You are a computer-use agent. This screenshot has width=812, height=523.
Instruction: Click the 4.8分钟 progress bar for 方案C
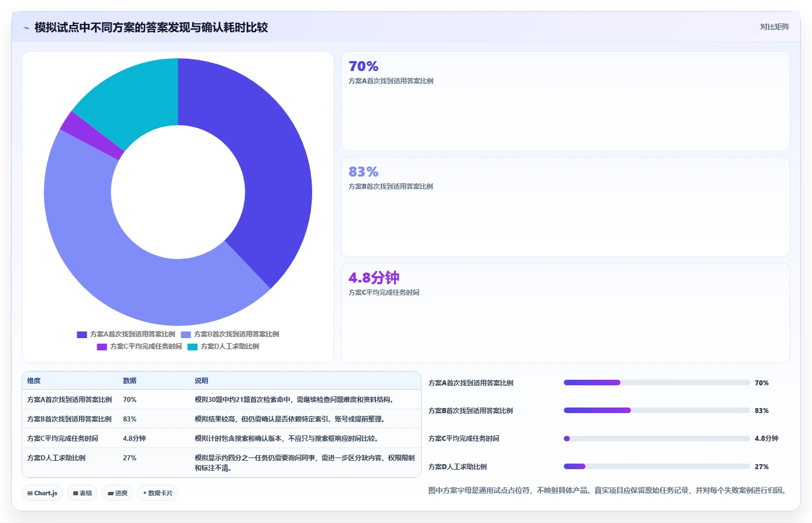coord(656,439)
